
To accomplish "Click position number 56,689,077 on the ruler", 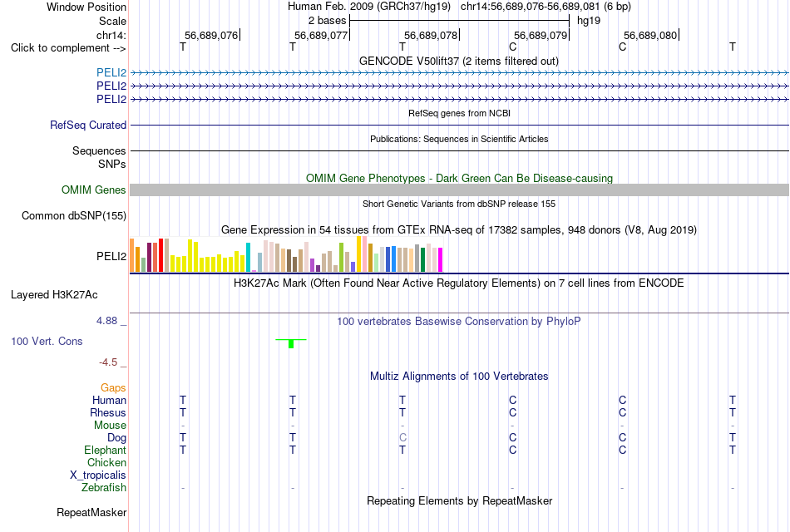I will (x=321, y=35).
